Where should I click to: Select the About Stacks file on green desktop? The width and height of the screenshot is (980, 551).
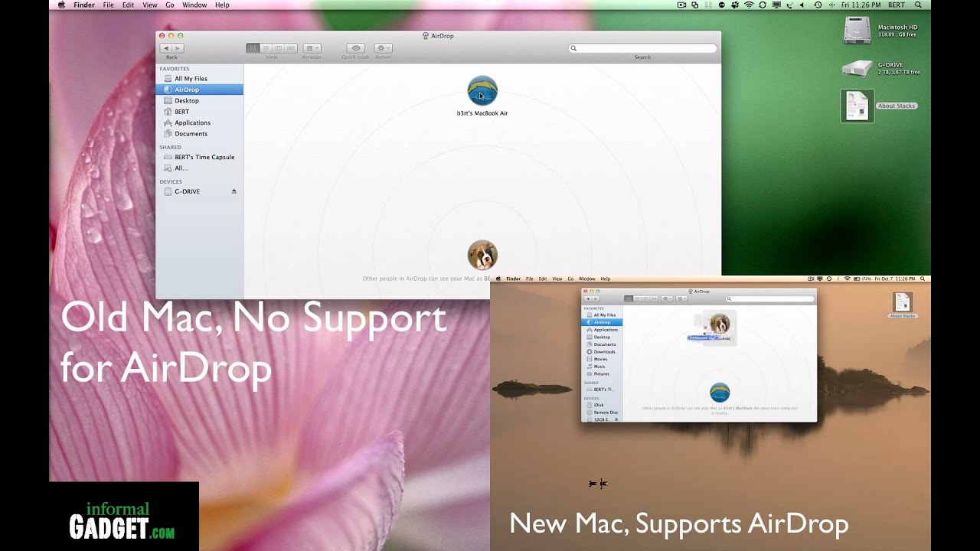(857, 106)
